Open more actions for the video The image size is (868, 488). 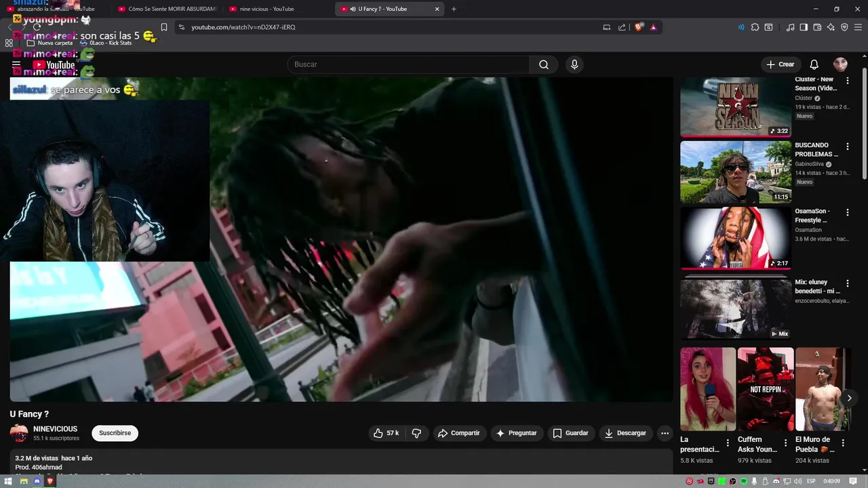(x=665, y=433)
